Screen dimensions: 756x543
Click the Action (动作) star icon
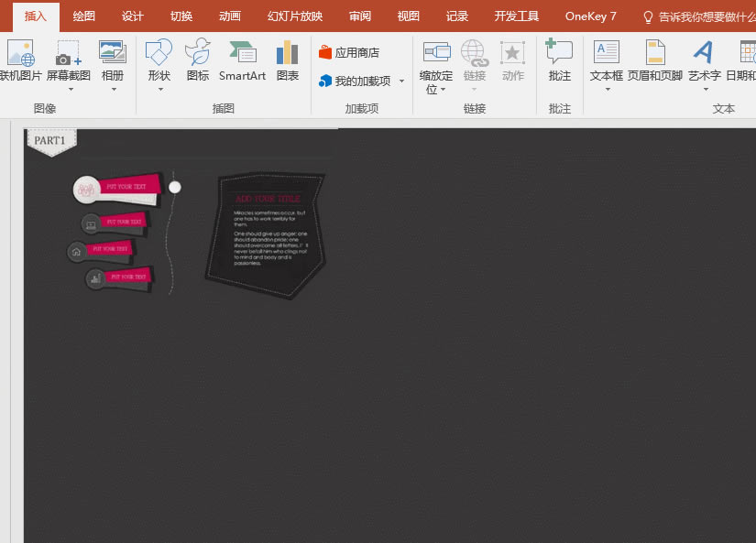pos(512,53)
